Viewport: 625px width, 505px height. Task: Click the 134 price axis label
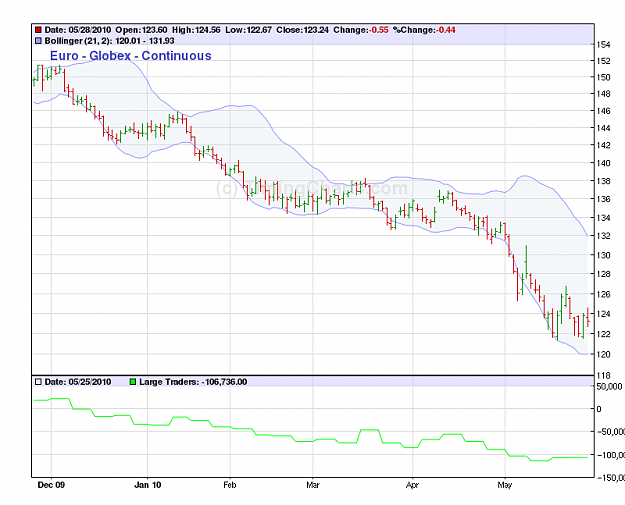click(603, 218)
